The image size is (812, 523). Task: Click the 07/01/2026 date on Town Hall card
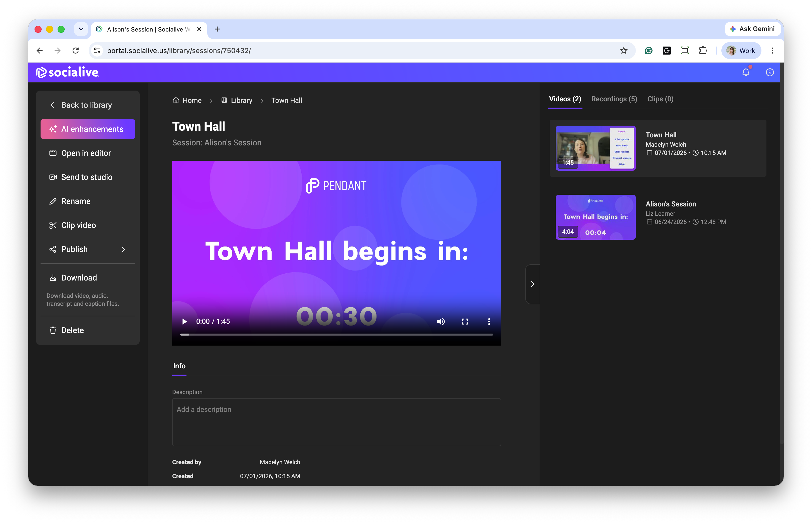[x=670, y=153]
